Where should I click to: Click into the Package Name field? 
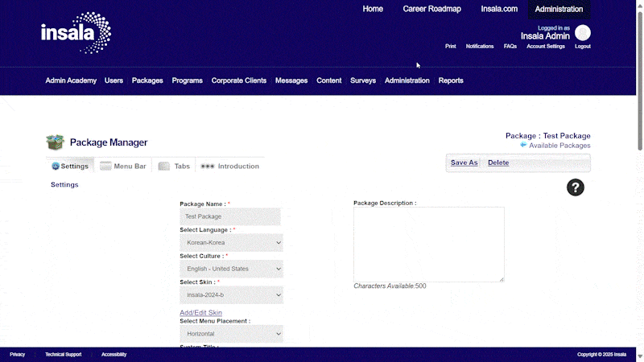pyautogui.click(x=230, y=216)
